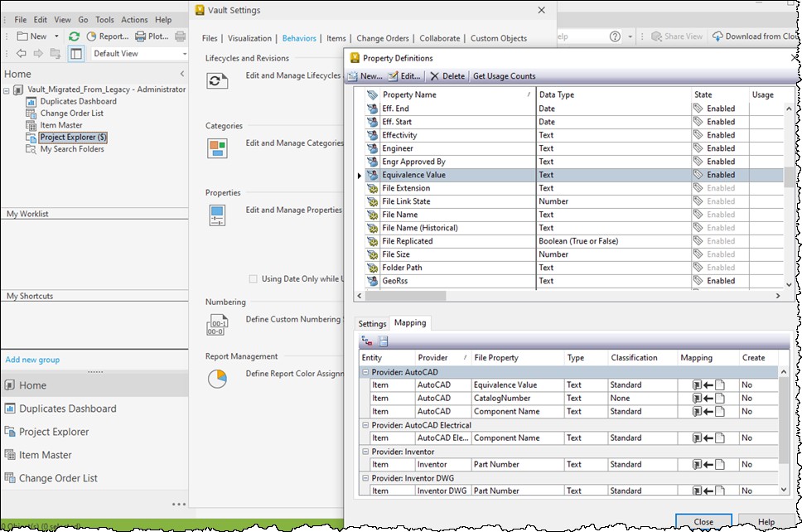Open the New button dropdown arrow
The image size is (802, 532).
[x=57, y=36]
